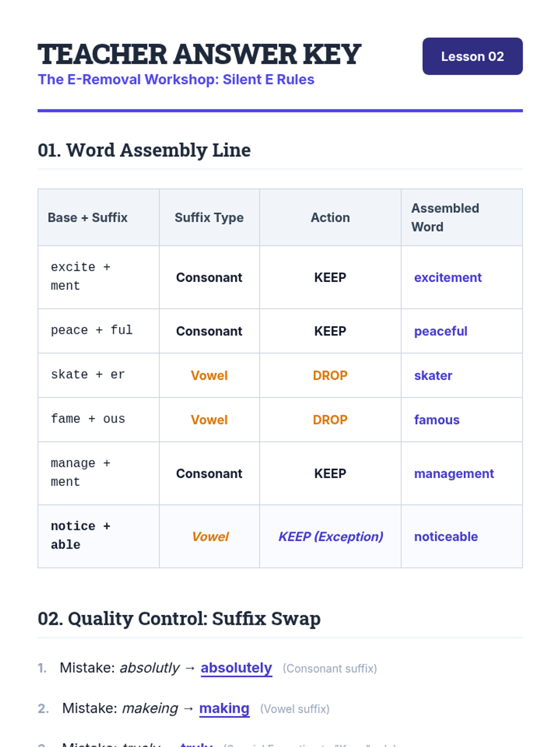Click the 'KEEP (Exception)' action cell
Viewport: 560px width, 747px height.
330,536
